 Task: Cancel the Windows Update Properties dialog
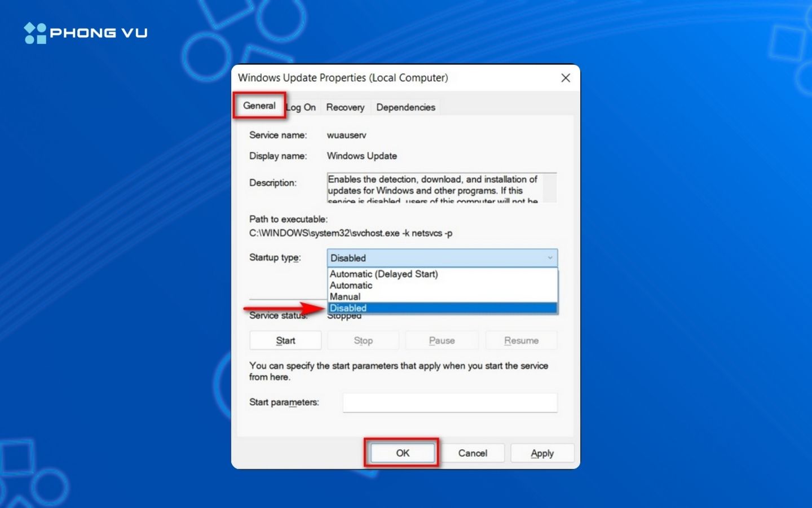tap(473, 453)
